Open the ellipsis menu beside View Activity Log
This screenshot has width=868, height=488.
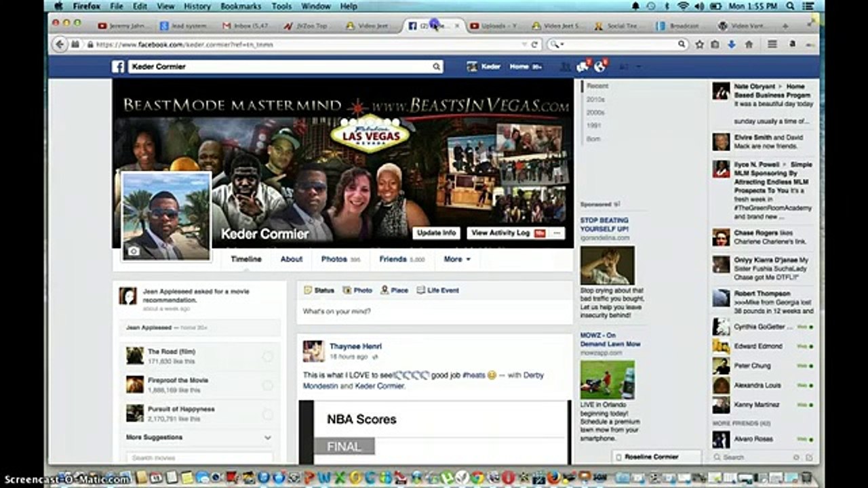pyautogui.click(x=557, y=233)
